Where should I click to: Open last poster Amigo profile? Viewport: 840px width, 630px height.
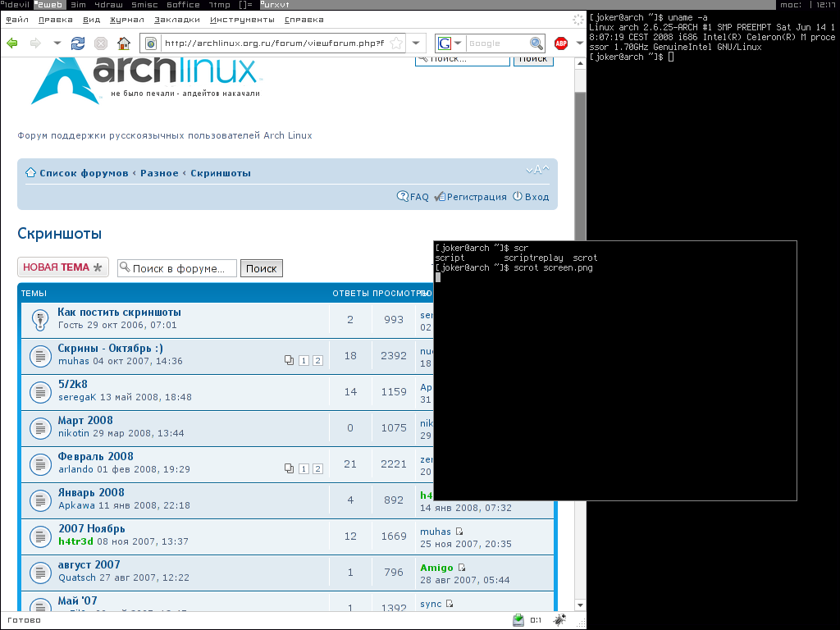pyautogui.click(x=436, y=568)
